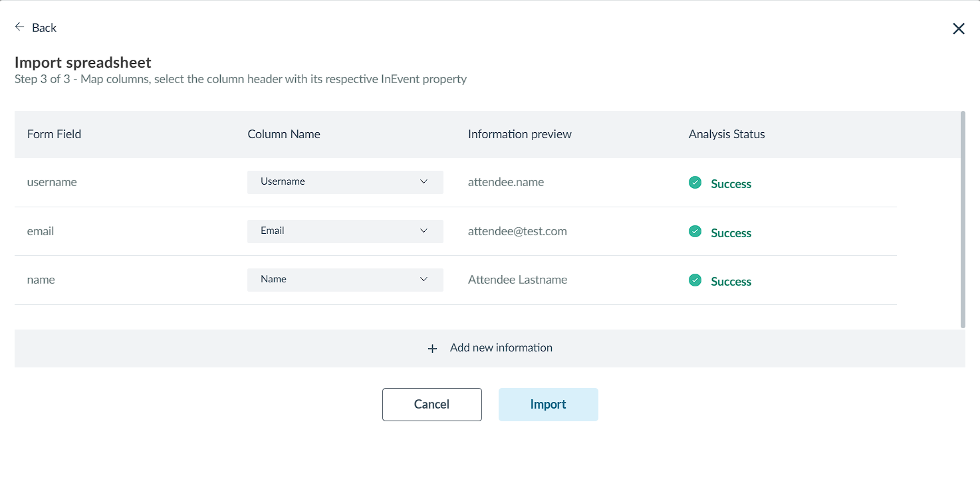Click the Step 3 of 3 description text
Image resolution: width=980 pixels, height=485 pixels.
241,79
